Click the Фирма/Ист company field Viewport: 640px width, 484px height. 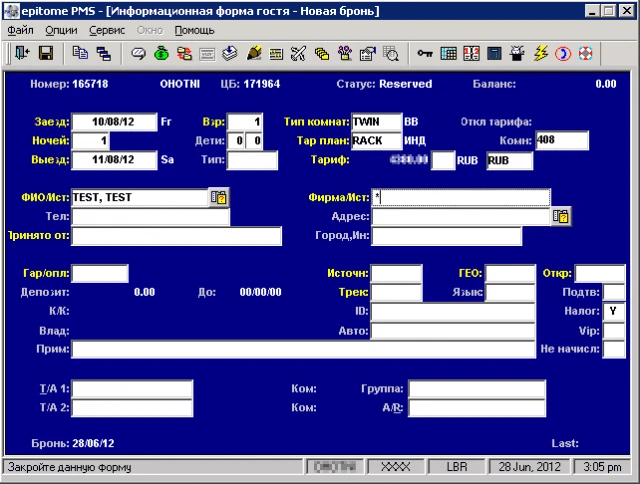pyautogui.click(x=460, y=198)
